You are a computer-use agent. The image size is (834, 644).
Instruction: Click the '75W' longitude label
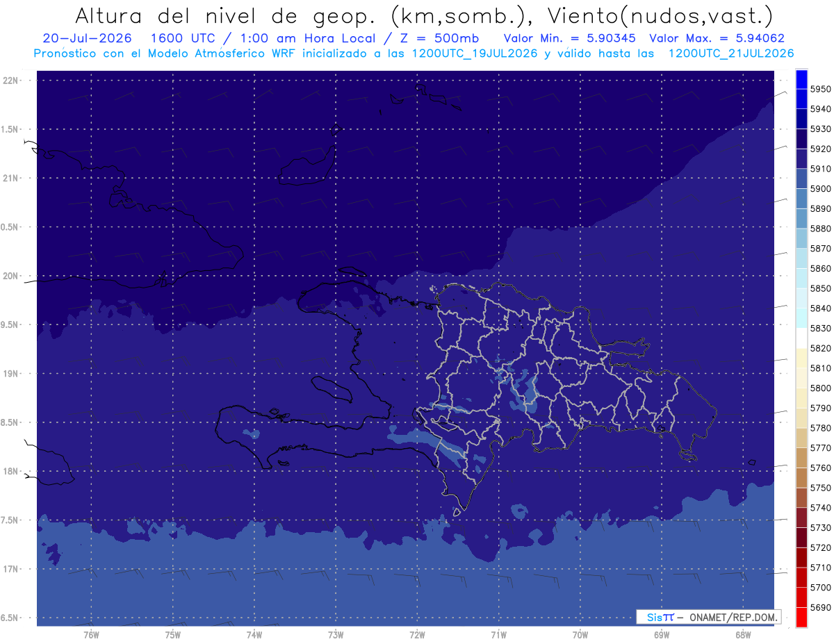172,634
